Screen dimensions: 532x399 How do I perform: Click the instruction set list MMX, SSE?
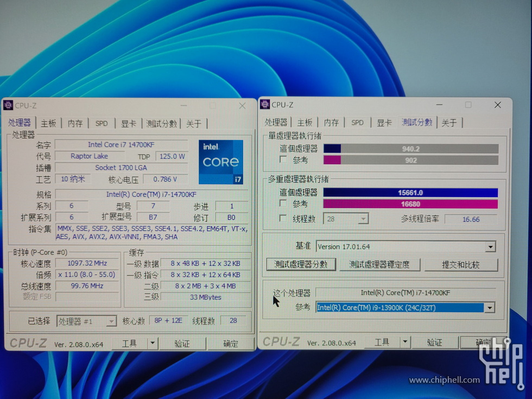(x=151, y=233)
